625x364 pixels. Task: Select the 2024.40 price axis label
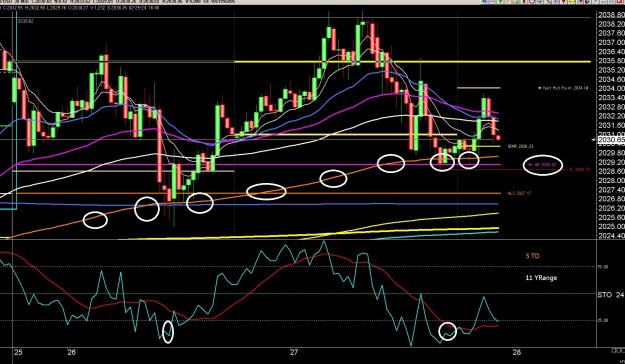611,236
